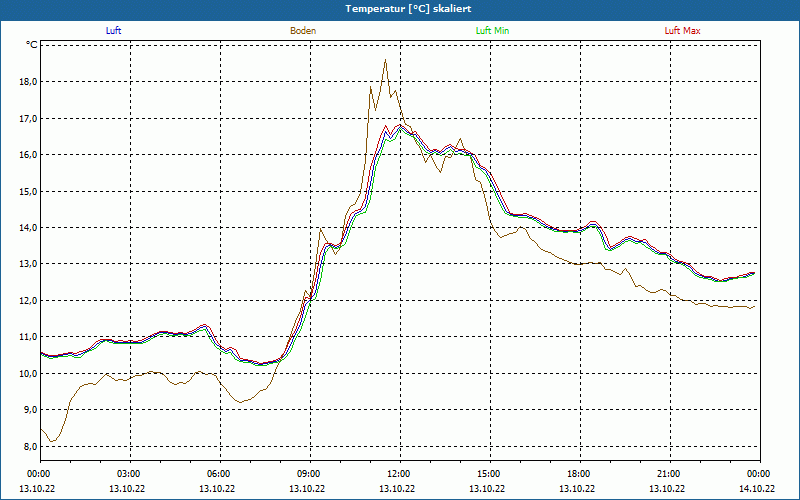This screenshot has width=800, height=500.
Task: Click the 8,0 y-axis value
Action: pos(31,446)
